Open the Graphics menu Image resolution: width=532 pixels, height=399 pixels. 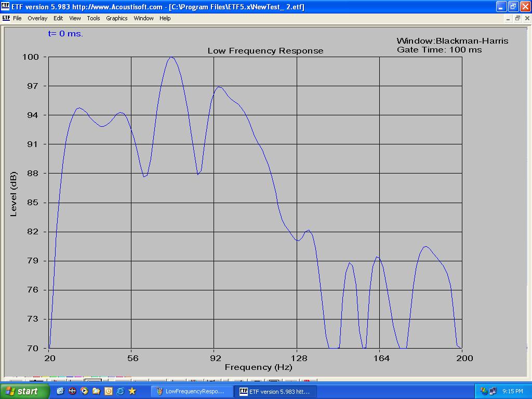click(x=117, y=18)
